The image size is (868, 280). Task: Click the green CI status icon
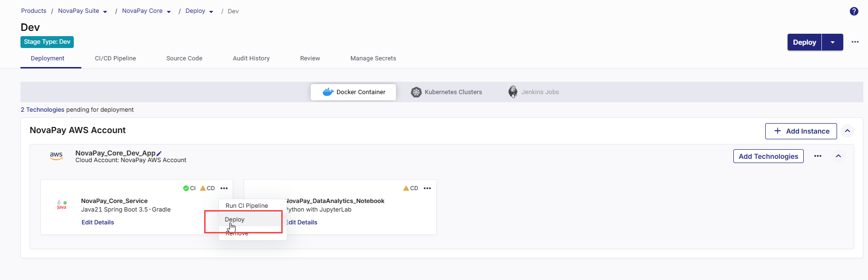186,188
